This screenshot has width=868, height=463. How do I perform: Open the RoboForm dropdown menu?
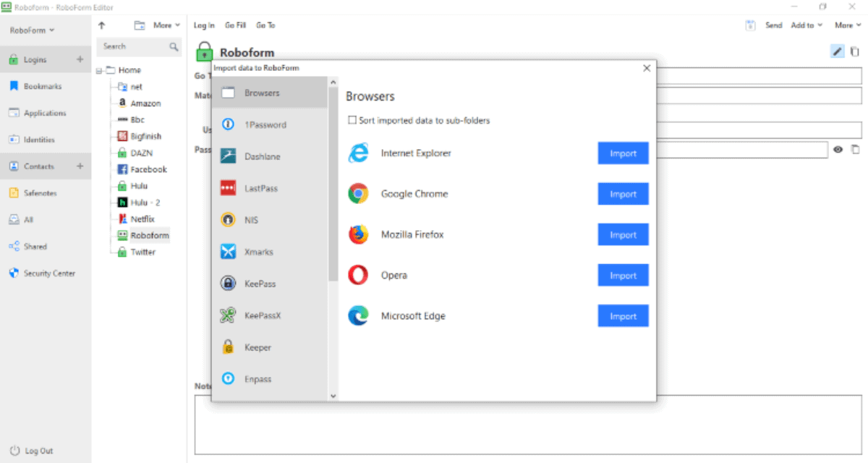[x=32, y=30]
